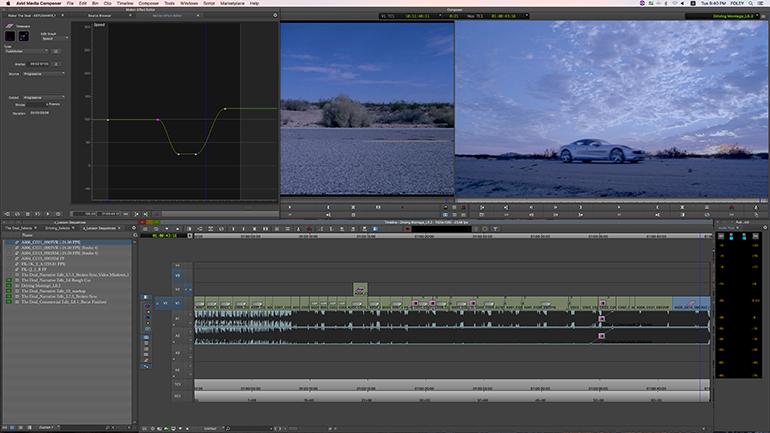Click the speed graph thumbnail icon
The height and width of the screenshot is (433, 770).
pyautogui.click(x=10, y=36)
